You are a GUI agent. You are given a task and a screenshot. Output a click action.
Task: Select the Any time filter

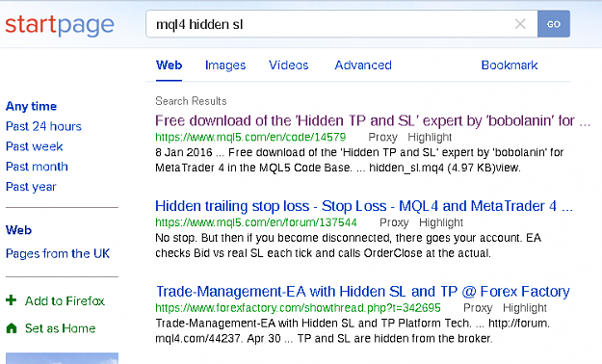(31, 106)
